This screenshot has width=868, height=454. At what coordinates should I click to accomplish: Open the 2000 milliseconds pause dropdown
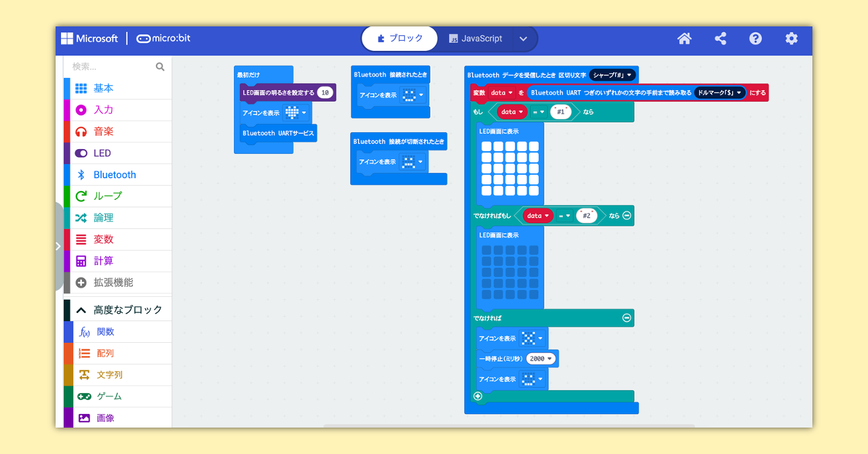pyautogui.click(x=540, y=358)
